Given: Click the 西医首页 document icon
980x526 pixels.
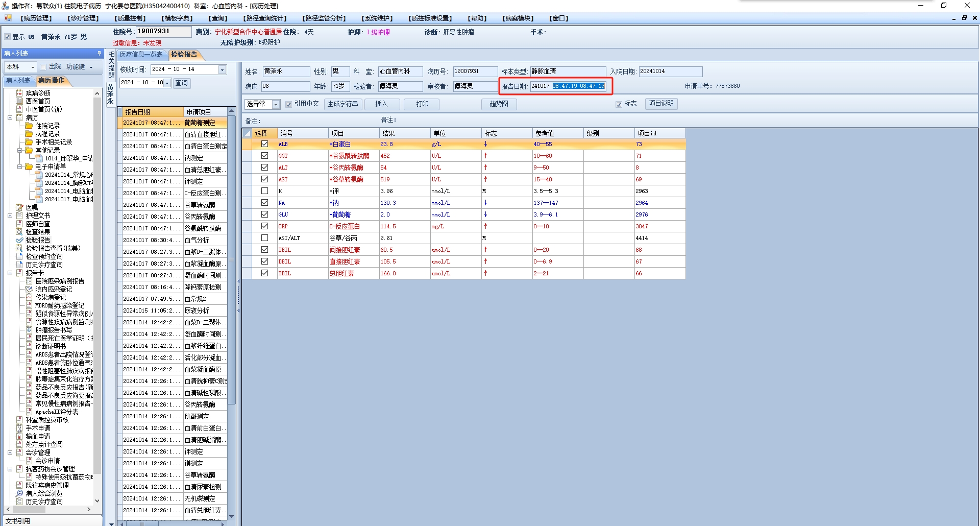Looking at the screenshot, I should click(19, 101).
